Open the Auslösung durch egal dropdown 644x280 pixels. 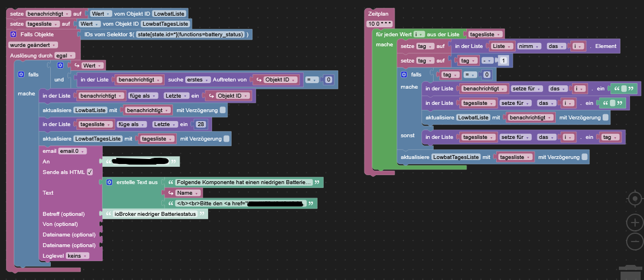tap(65, 55)
